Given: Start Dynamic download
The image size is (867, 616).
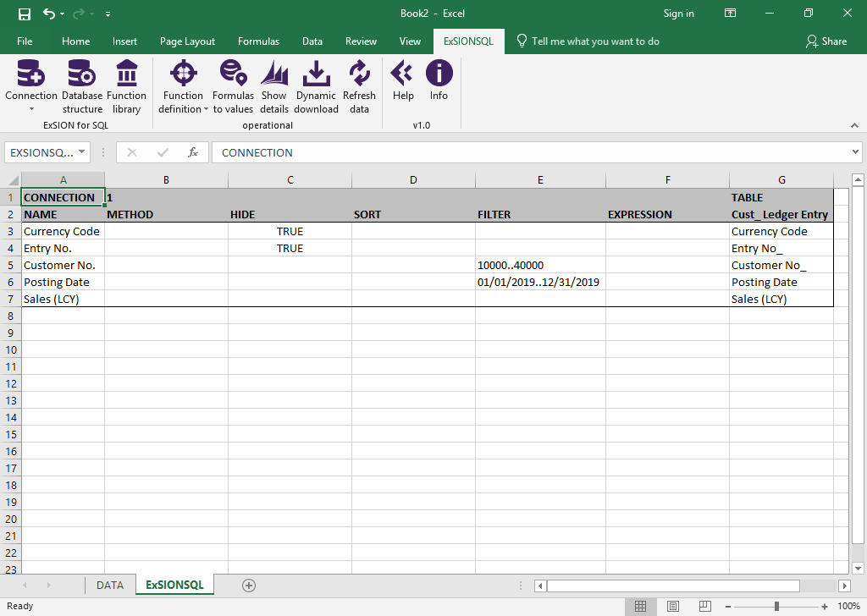Looking at the screenshot, I should point(316,87).
